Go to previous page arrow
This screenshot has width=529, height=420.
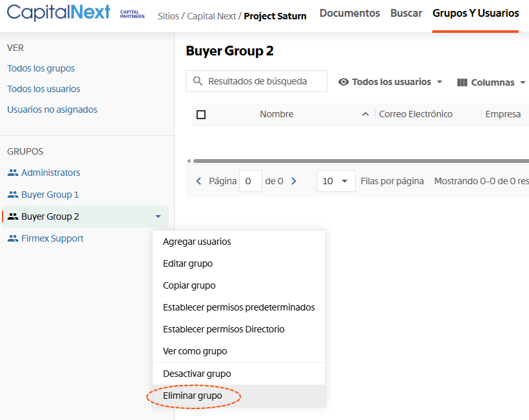(198, 181)
